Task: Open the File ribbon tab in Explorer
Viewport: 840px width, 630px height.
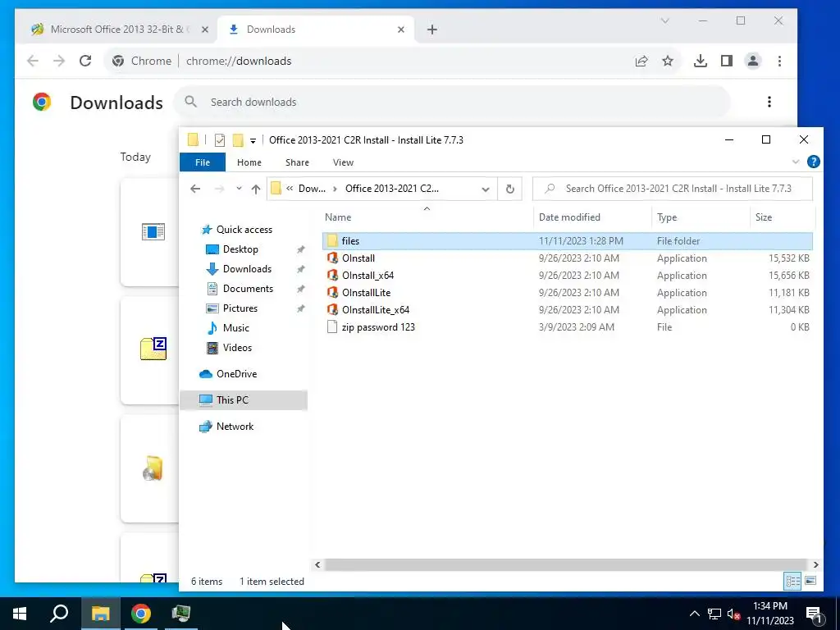Action: click(203, 162)
